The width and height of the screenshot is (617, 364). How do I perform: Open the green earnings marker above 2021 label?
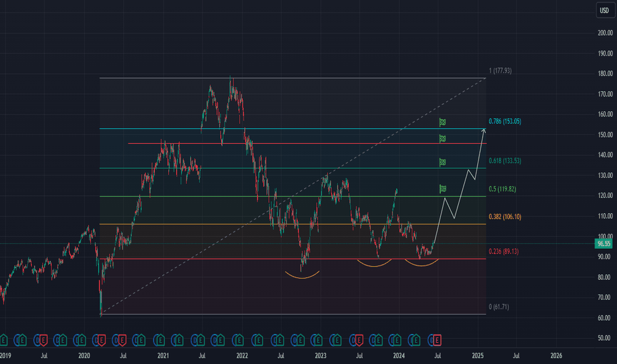pos(161,340)
